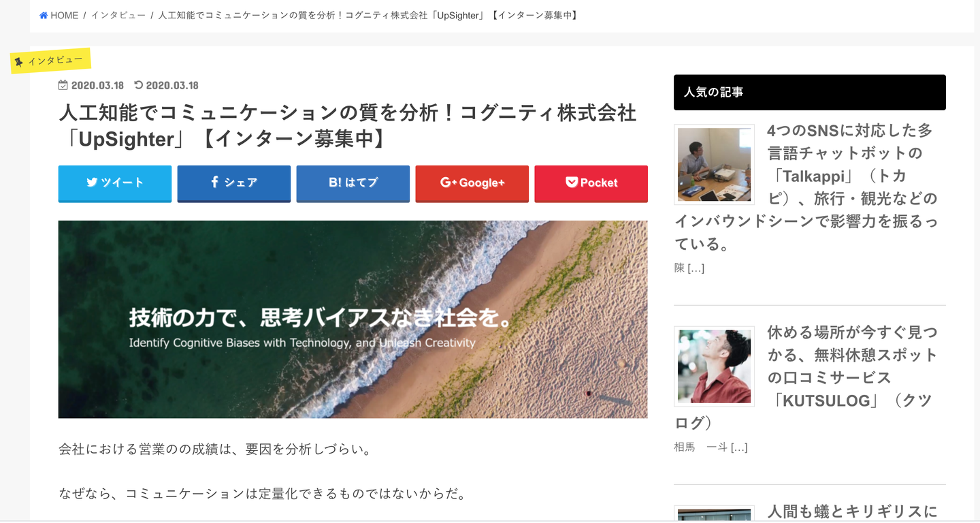Open the インタビュー breadcrumb link
The width and height of the screenshot is (980, 523).
point(118,15)
